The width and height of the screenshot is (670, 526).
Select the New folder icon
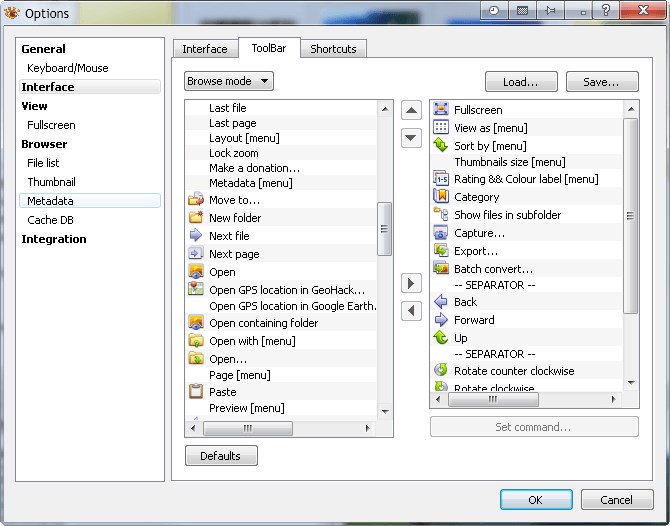coord(196,217)
